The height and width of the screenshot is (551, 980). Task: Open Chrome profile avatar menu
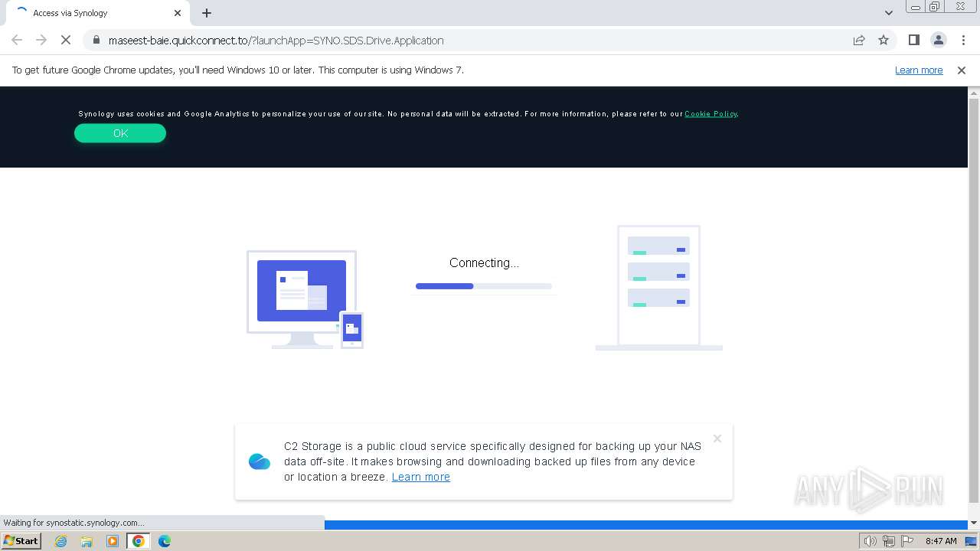pos(938,41)
